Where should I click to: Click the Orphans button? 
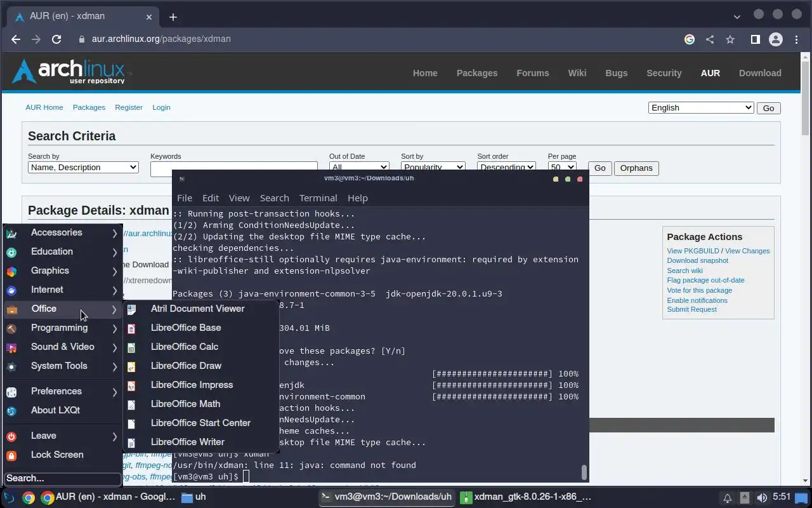click(636, 168)
